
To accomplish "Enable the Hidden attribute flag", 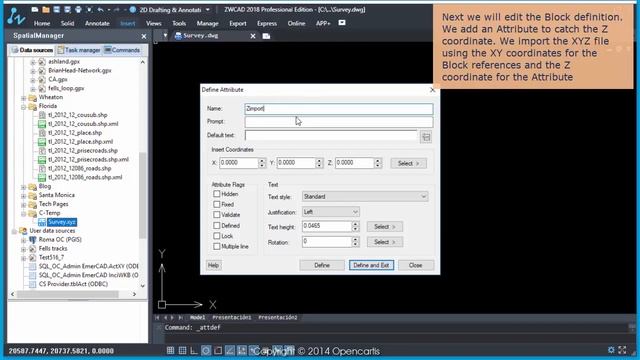I will tap(217, 194).
